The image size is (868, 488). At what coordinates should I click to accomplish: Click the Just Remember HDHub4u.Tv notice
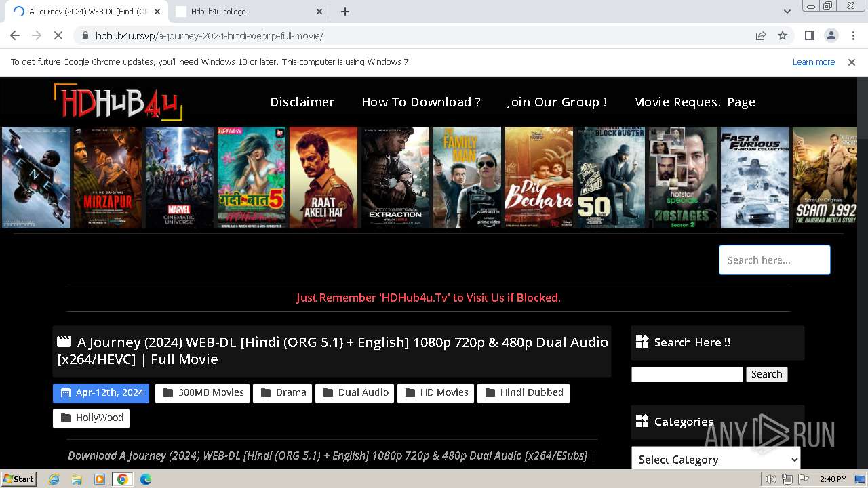(429, 298)
